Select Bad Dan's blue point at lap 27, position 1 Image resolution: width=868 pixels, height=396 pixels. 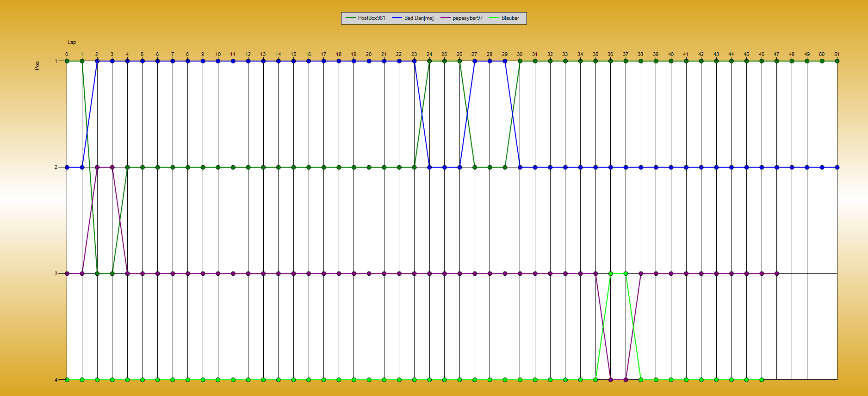tap(475, 61)
